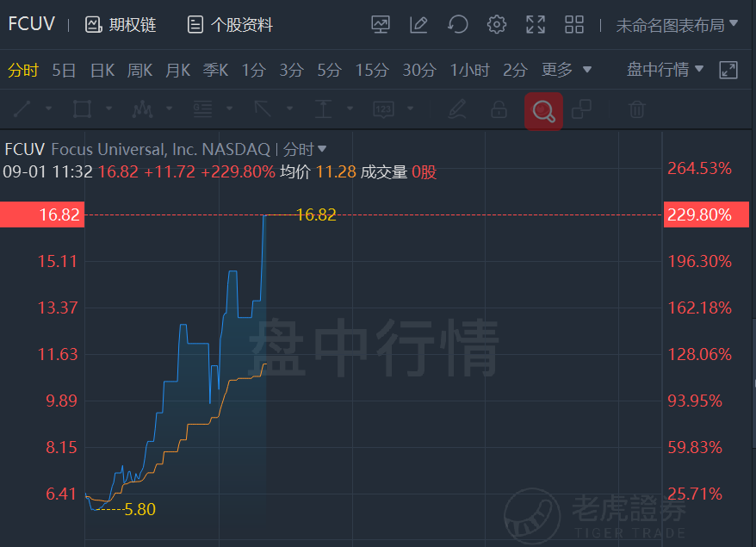This screenshot has width=756, height=547.
Task: Select the arrow drawing tool
Action: [x=263, y=109]
